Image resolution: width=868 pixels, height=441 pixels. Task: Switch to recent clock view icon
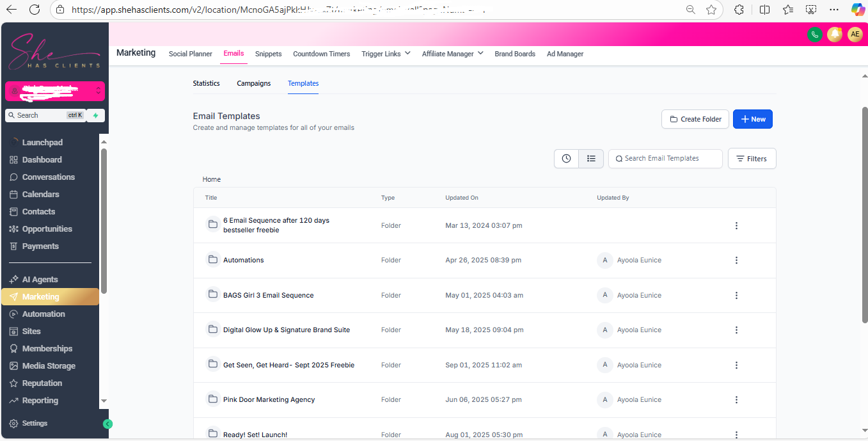click(566, 159)
